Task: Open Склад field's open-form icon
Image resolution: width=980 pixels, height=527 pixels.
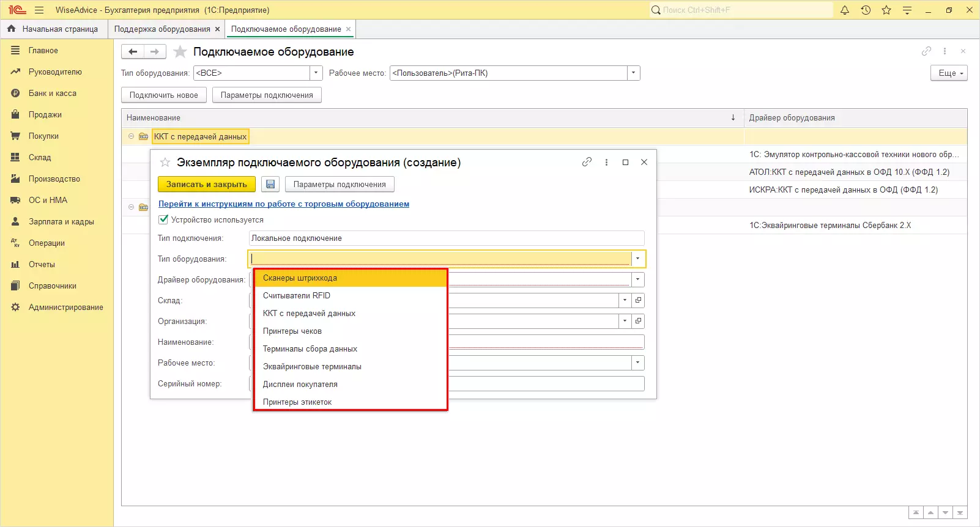Action: [x=638, y=300]
